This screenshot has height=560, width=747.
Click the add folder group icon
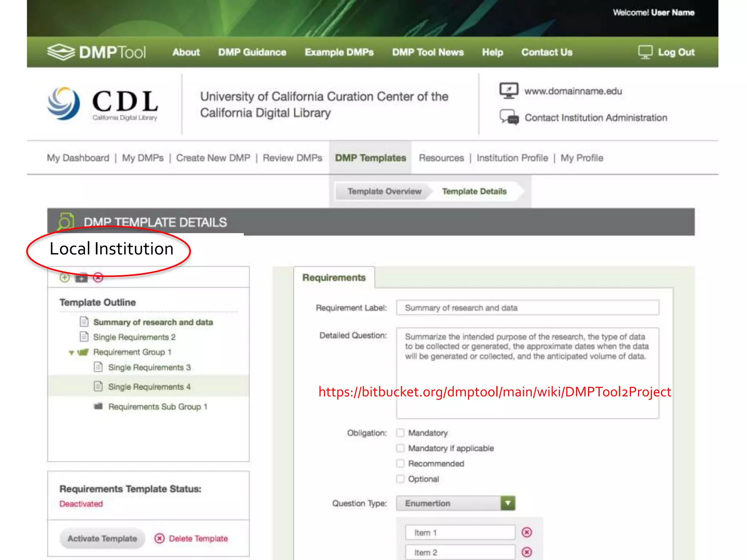pyautogui.click(x=81, y=278)
